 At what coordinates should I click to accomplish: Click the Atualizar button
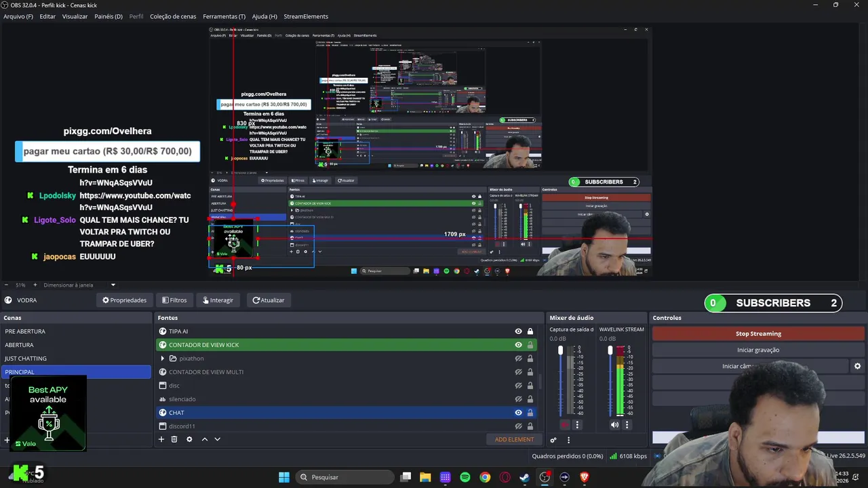tap(269, 300)
